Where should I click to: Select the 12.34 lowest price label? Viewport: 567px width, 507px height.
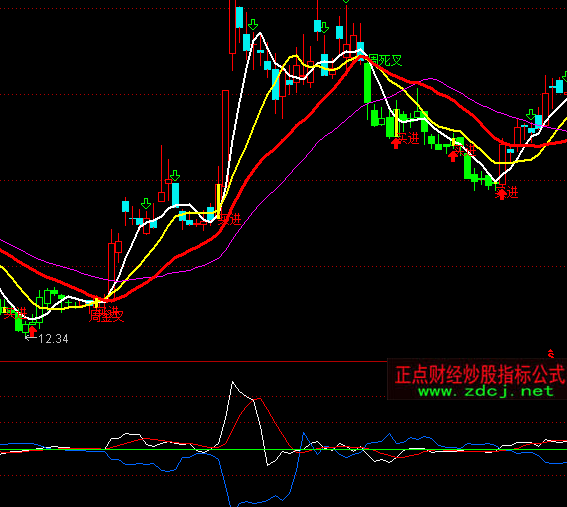click(x=53, y=339)
